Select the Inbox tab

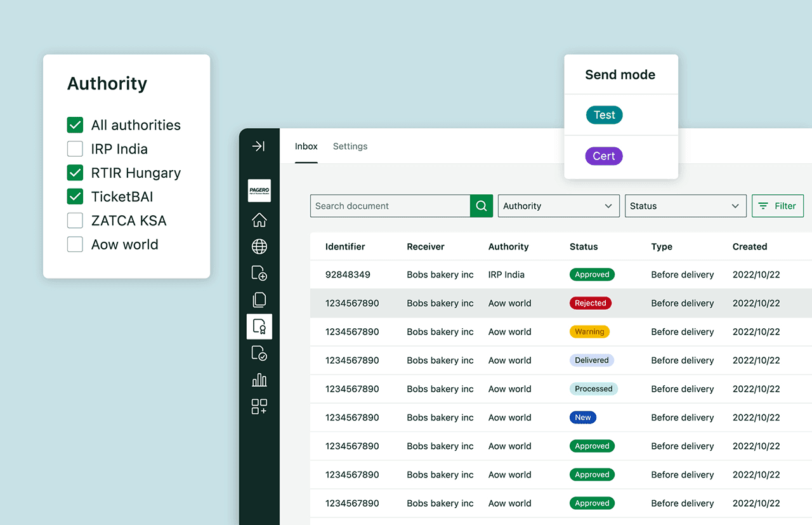click(x=306, y=146)
